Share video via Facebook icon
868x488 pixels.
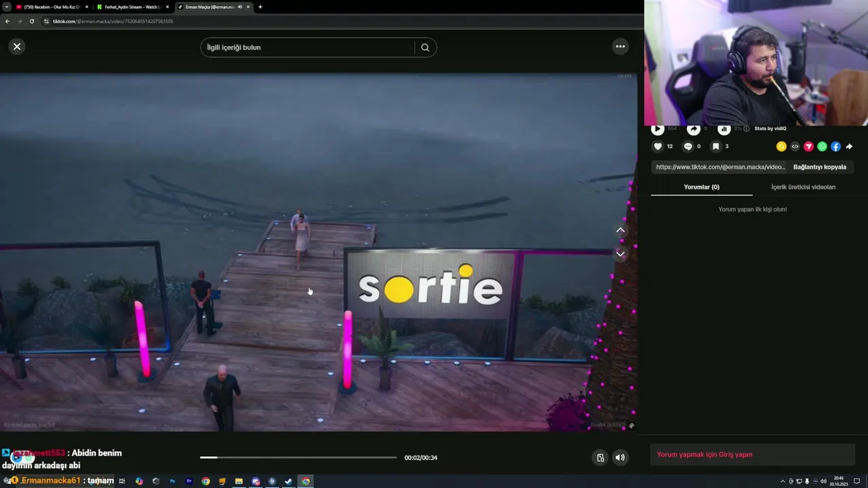tap(835, 146)
